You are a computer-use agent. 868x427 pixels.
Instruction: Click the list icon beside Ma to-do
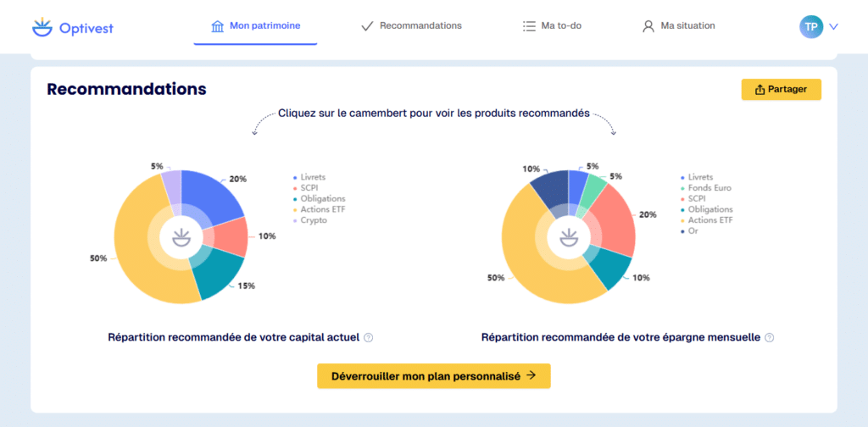coord(529,26)
